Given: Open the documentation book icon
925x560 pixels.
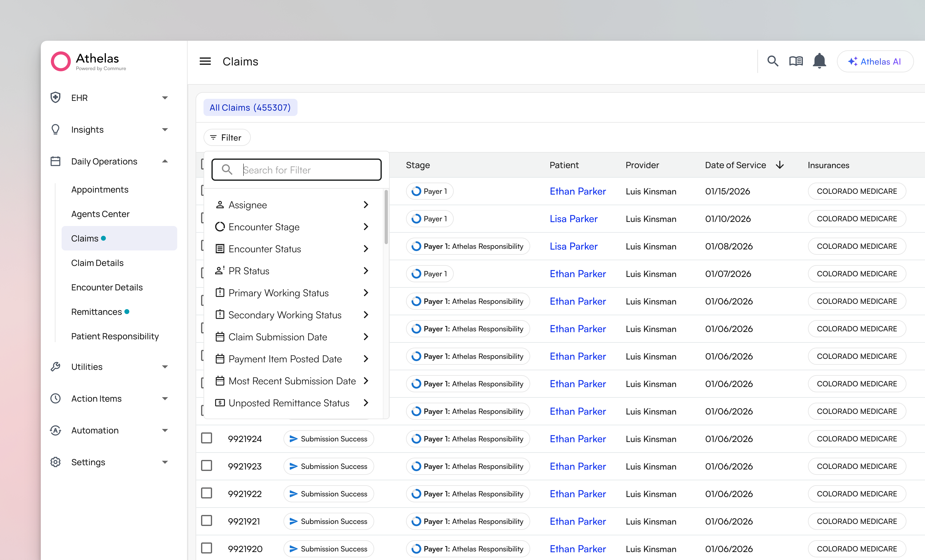Looking at the screenshot, I should point(796,61).
